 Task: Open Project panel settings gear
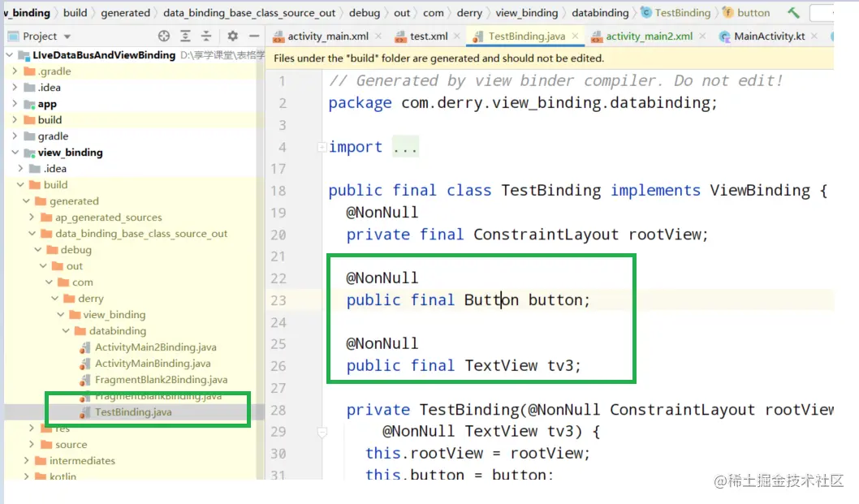233,37
